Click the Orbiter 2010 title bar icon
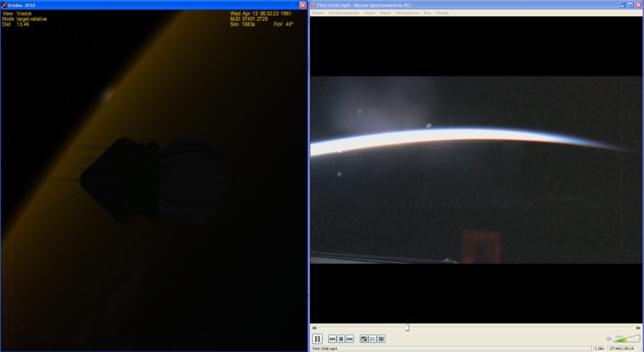Screen dimensions: 644x352 [4, 5]
